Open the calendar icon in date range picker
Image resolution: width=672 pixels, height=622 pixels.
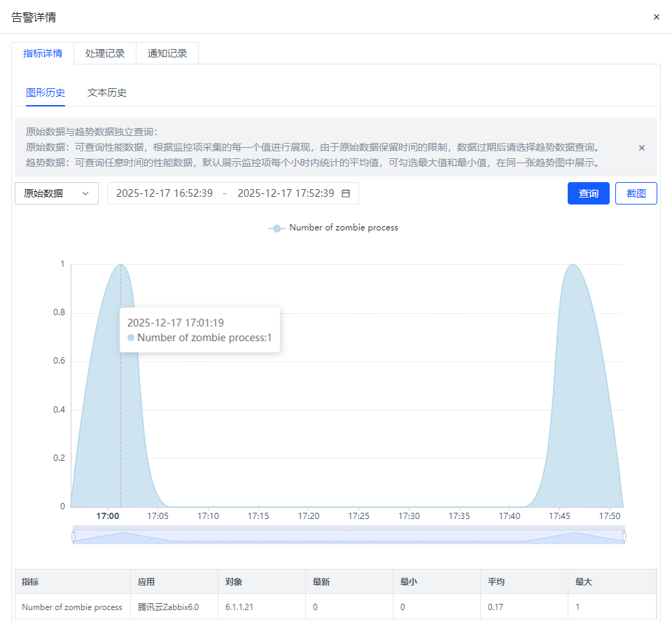click(x=345, y=193)
